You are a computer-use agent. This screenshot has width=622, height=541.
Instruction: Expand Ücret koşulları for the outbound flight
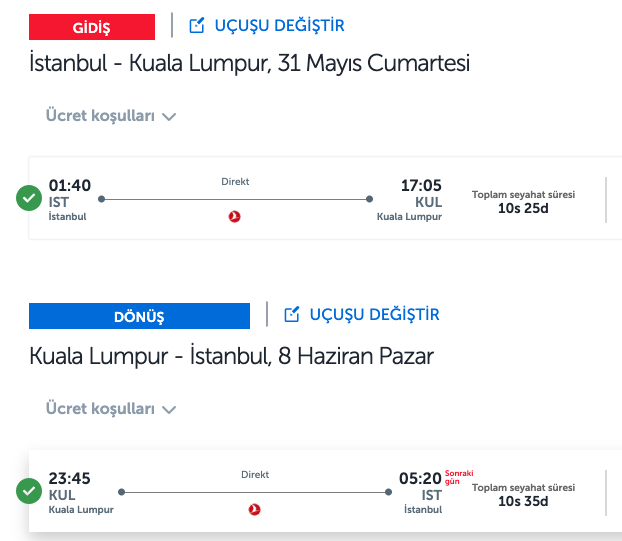[111, 116]
